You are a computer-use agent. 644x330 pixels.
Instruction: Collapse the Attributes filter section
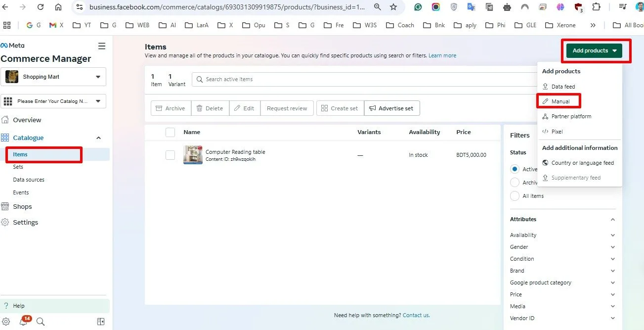(613, 219)
